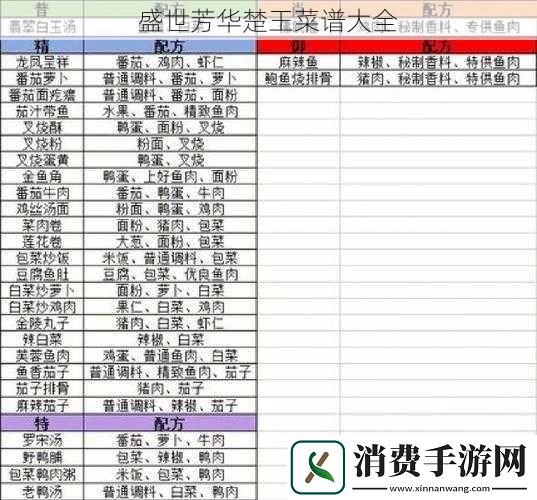Click the 辣白菜 dish name
This screenshot has height=500, width=537.
(42, 339)
